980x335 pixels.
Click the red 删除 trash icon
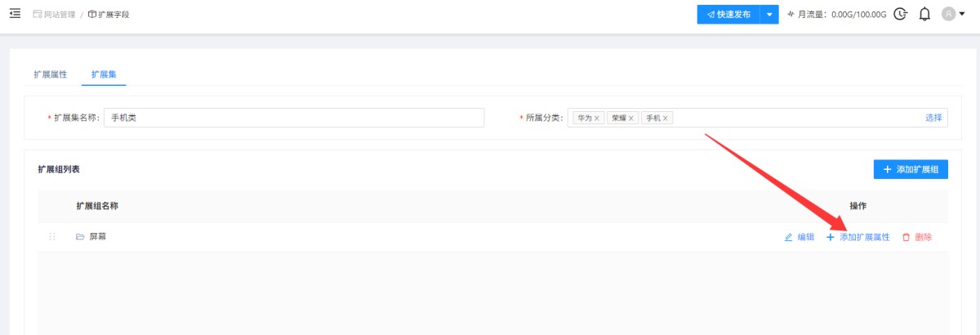tap(906, 237)
